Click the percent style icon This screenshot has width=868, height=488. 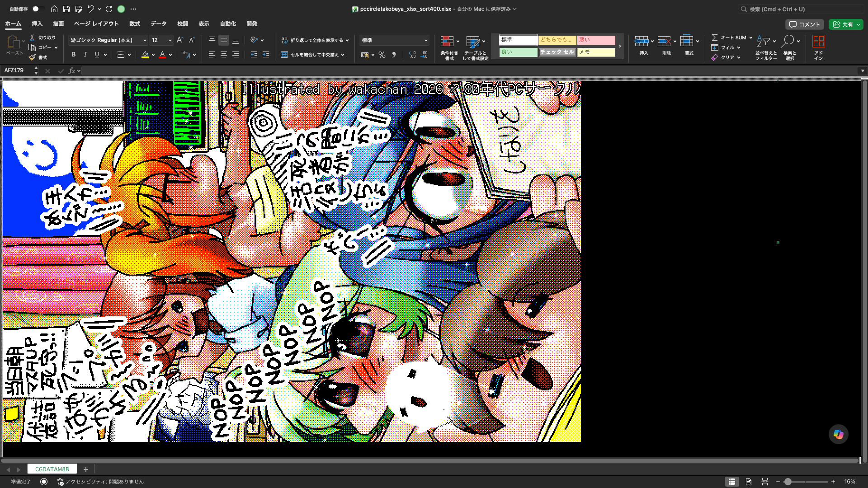382,55
